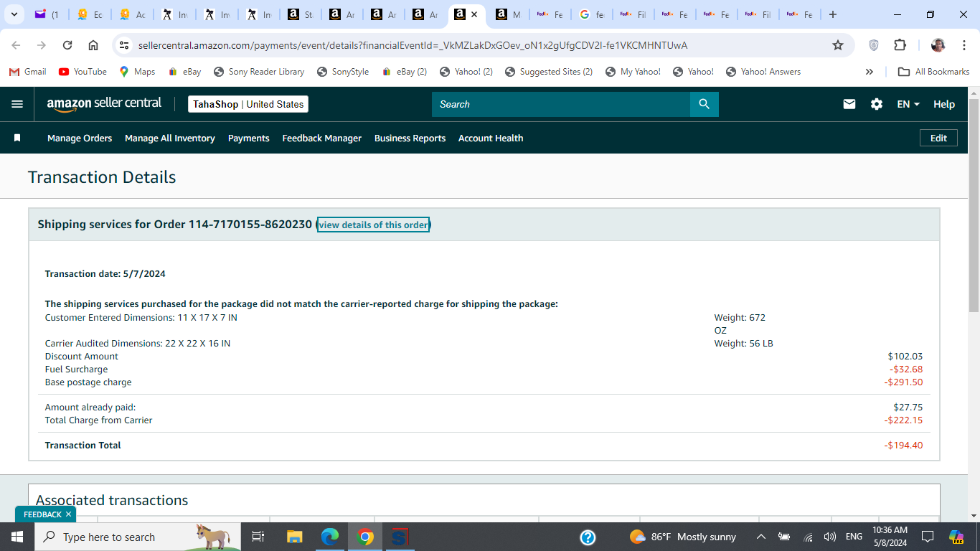Open Manage All Inventory
This screenshot has width=980, height=551.
tap(170, 138)
